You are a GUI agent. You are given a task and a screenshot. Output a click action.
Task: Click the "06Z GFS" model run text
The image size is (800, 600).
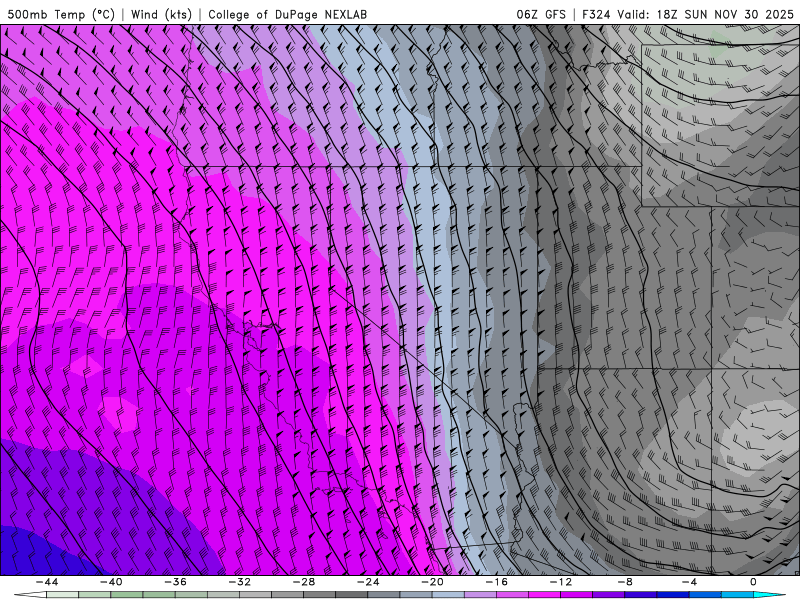(541, 14)
